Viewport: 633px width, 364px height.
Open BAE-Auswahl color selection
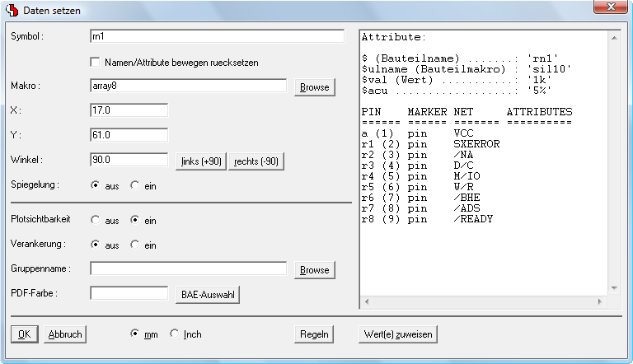point(206,294)
